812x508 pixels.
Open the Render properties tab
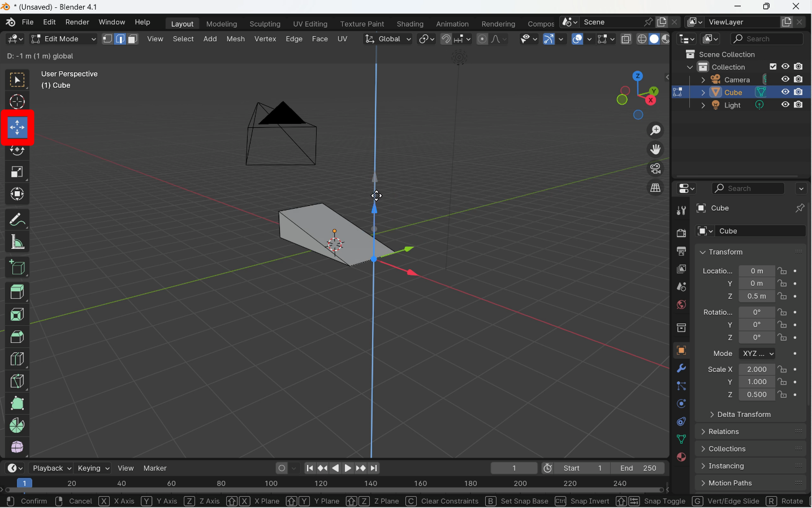click(x=681, y=233)
